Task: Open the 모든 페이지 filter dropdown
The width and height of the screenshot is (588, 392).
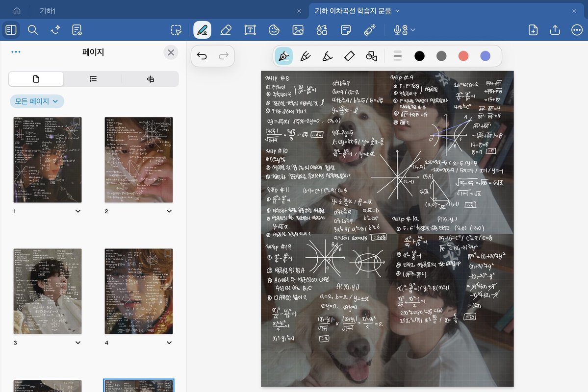Action: coord(37,101)
